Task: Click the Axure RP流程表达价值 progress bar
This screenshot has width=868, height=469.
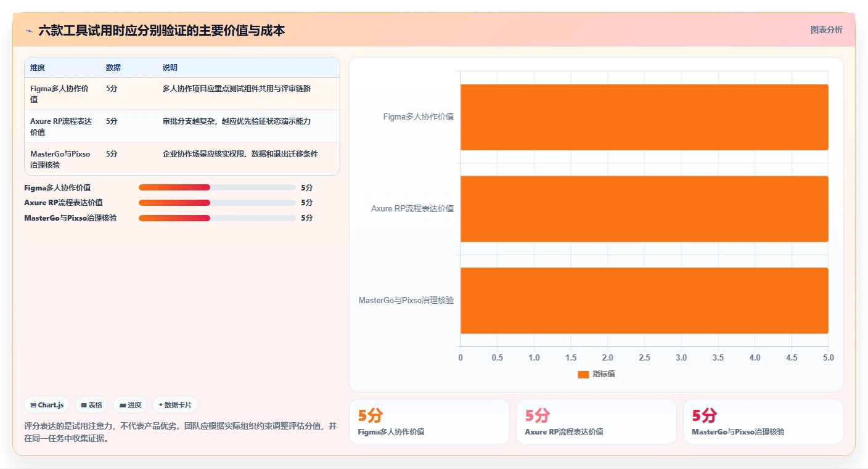Action: (217, 203)
